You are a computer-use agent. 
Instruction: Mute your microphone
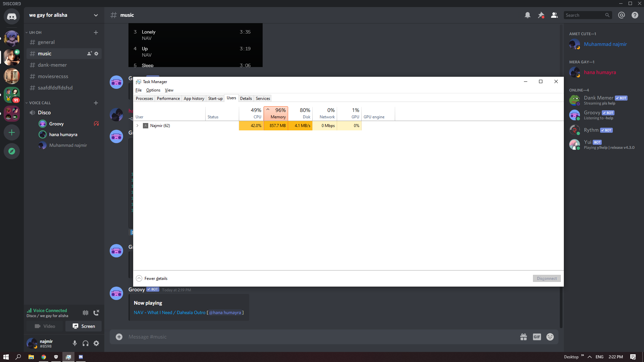pyautogui.click(x=75, y=343)
